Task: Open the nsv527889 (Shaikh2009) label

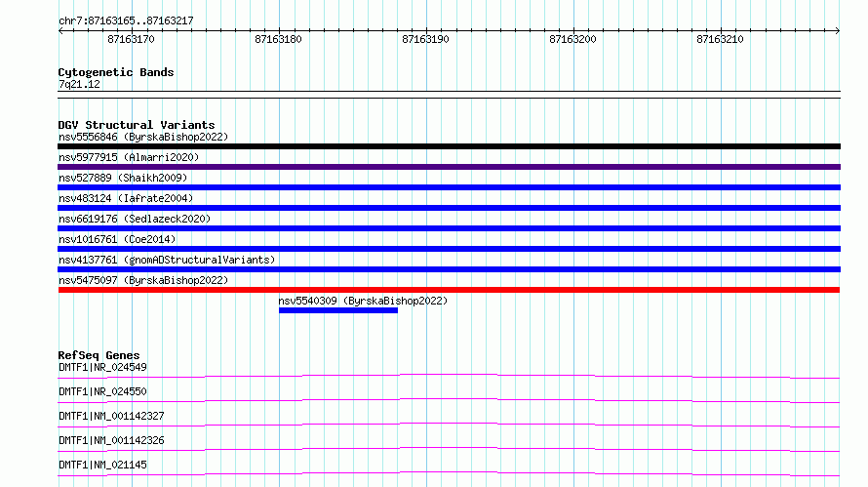Action: (x=123, y=178)
